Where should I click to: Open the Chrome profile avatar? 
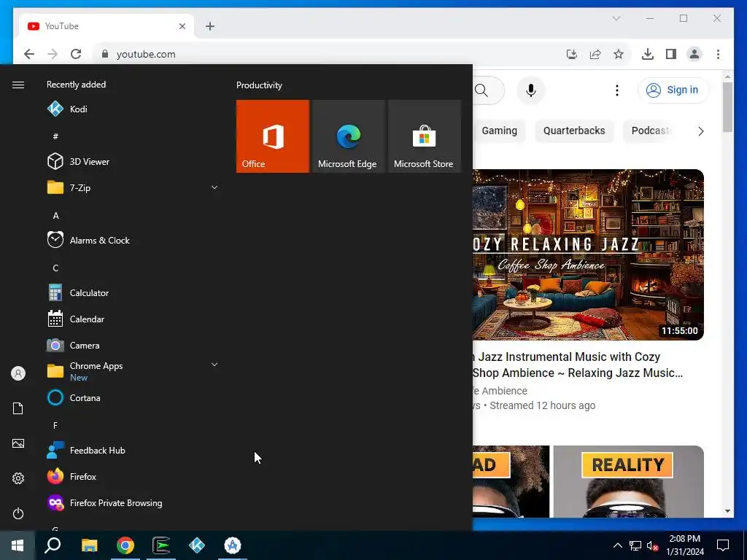(694, 54)
